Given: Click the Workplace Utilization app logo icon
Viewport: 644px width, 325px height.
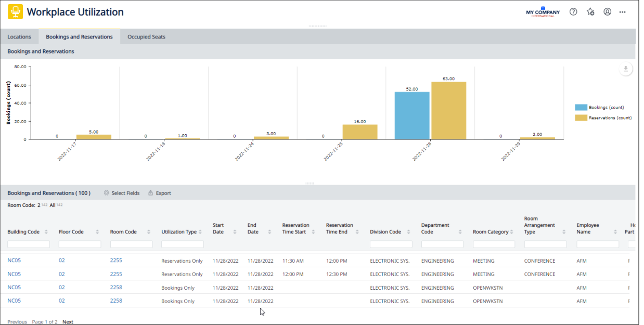Looking at the screenshot, I should coord(15,12).
